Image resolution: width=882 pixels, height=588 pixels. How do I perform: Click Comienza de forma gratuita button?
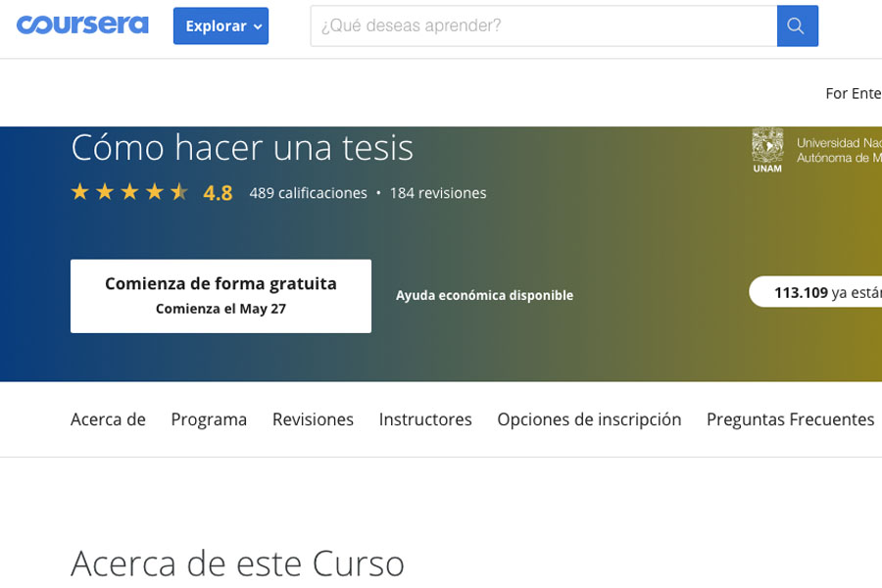(220, 296)
